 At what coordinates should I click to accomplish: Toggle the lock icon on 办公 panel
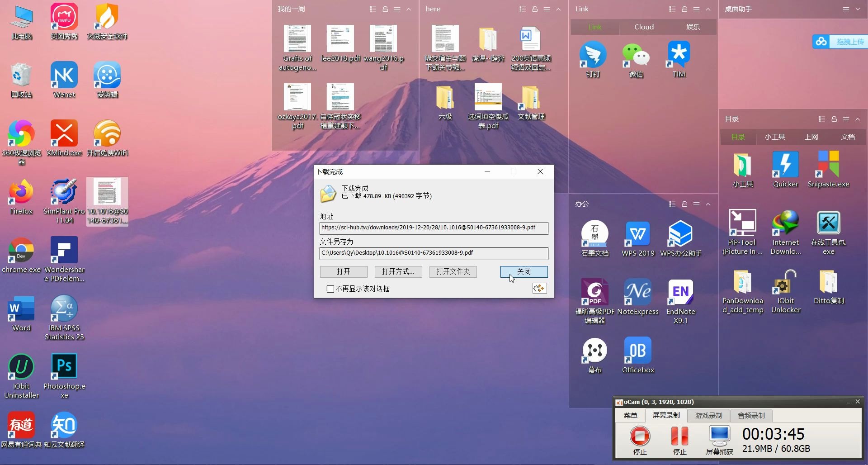coord(684,204)
